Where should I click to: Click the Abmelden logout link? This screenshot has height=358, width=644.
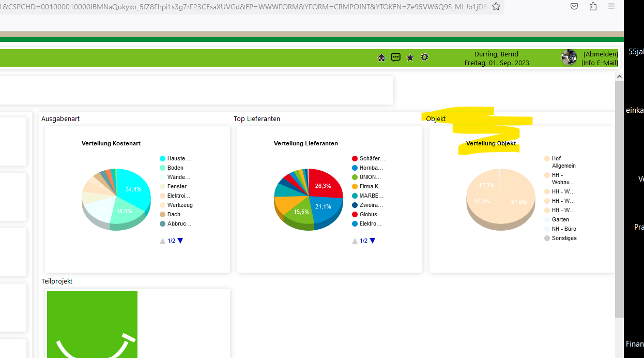point(600,54)
